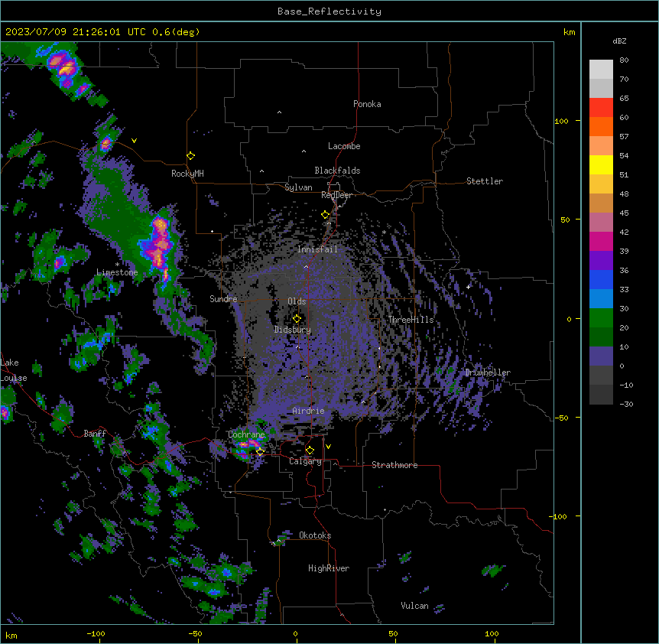
Task: Click the Sylvan label
Action: pyautogui.click(x=298, y=187)
